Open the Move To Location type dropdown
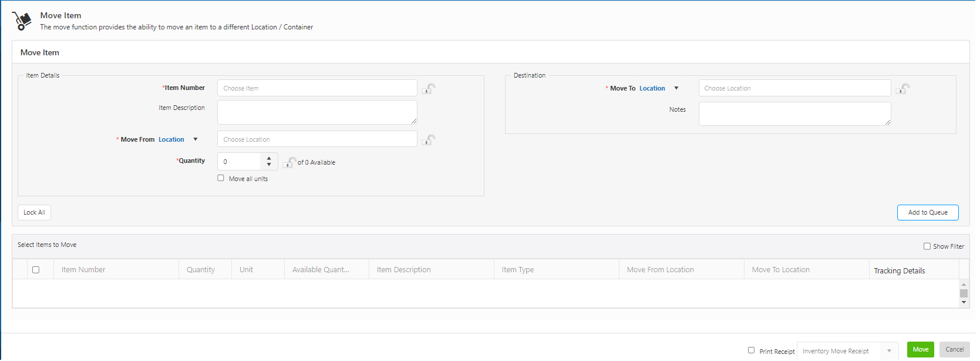980x361 pixels. pos(676,88)
